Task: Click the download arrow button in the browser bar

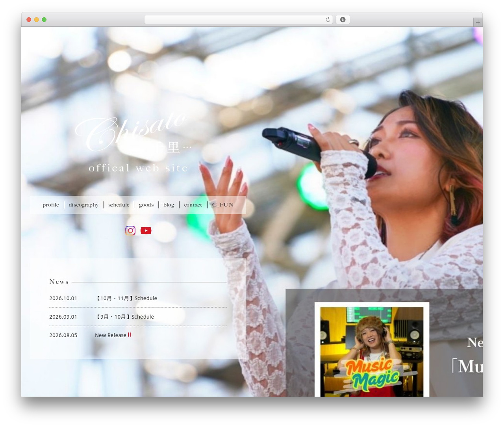Action: pos(343,20)
